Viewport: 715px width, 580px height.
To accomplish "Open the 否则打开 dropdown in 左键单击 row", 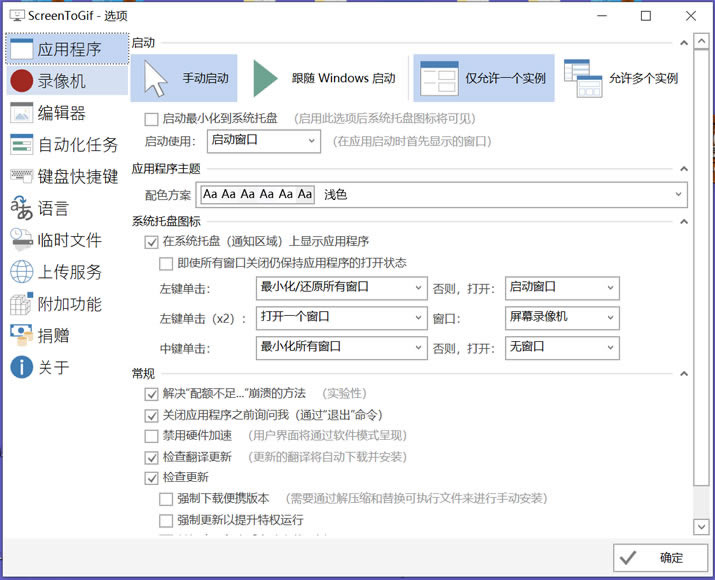I will click(x=562, y=288).
